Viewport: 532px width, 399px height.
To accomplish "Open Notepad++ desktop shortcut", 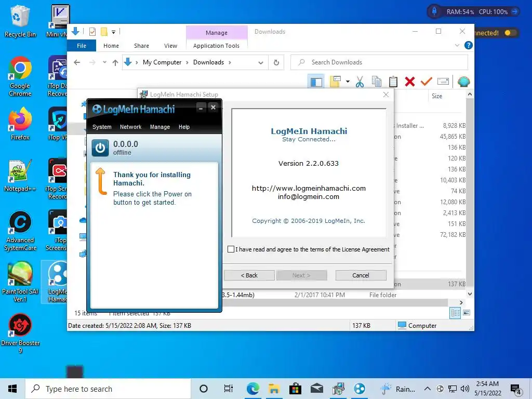I will [20, 176].
